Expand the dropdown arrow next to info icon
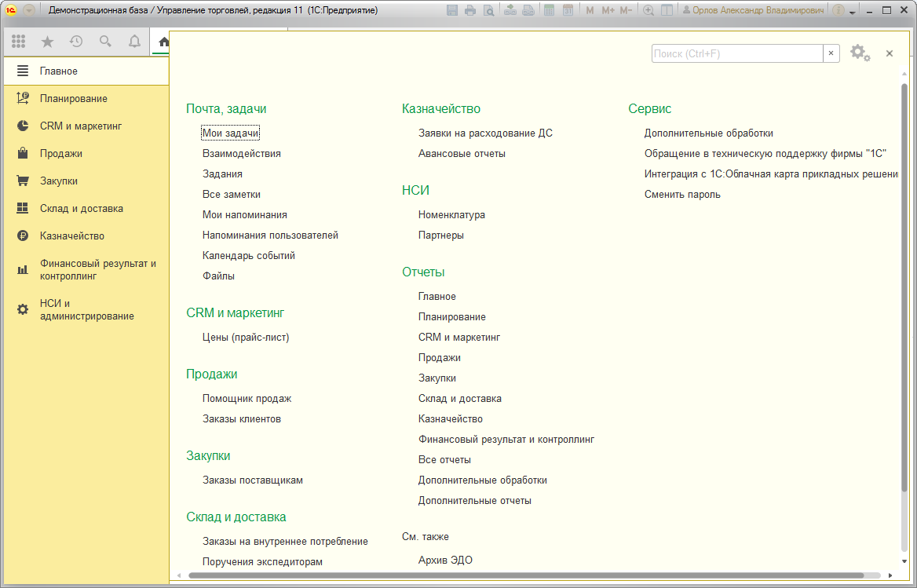 point(853,12)
